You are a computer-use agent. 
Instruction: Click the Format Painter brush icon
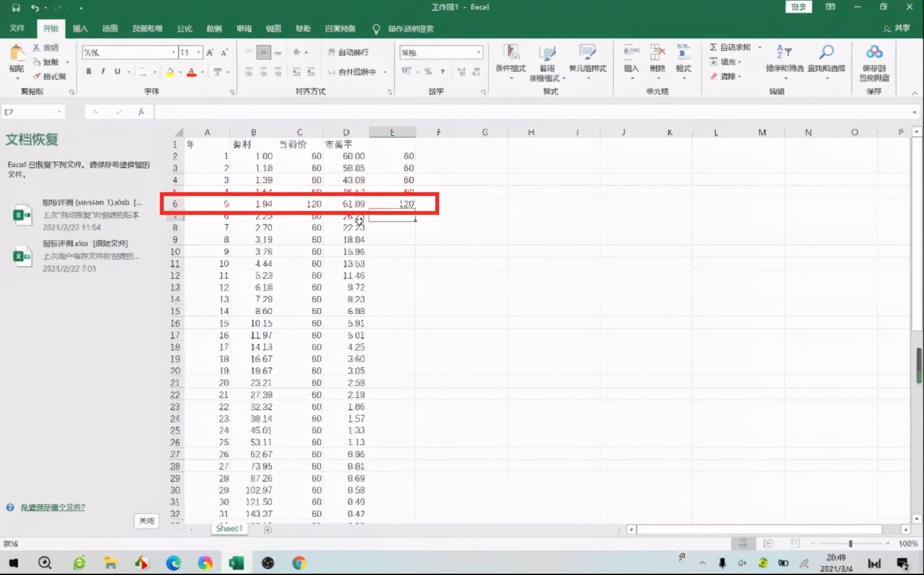tap(37, 77)
